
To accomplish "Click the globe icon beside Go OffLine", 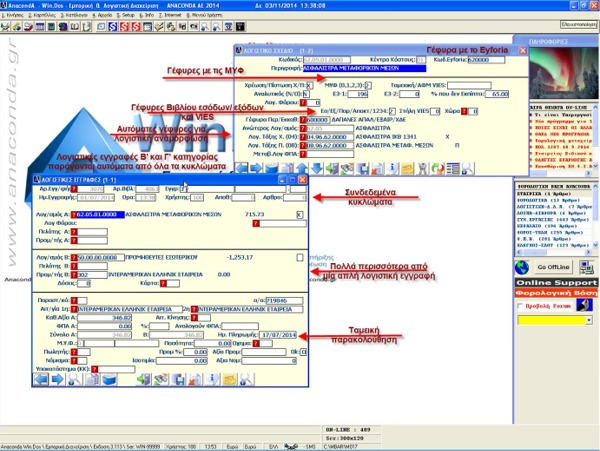I will [x=522, y=267].
